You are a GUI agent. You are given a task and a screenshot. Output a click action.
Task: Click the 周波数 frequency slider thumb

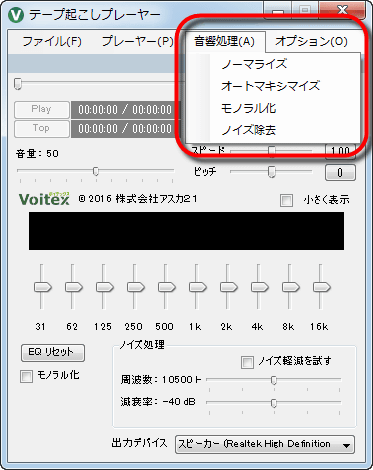click(274, 380)
